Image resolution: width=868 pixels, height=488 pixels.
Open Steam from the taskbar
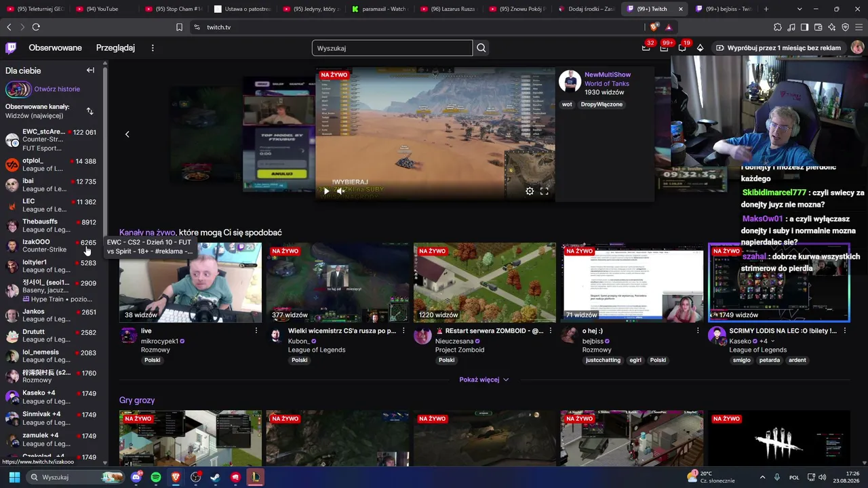coord(216,477)
